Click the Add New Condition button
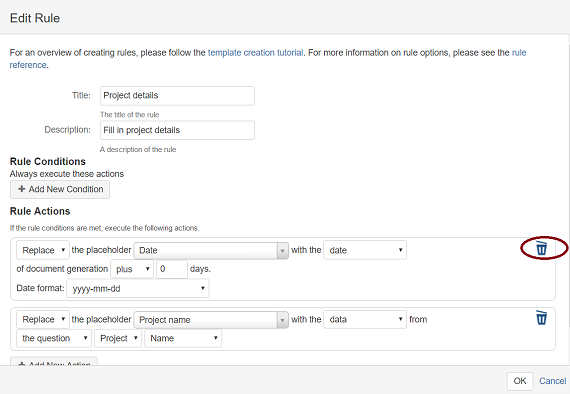The image size is (570, 394). coord(60,189)
